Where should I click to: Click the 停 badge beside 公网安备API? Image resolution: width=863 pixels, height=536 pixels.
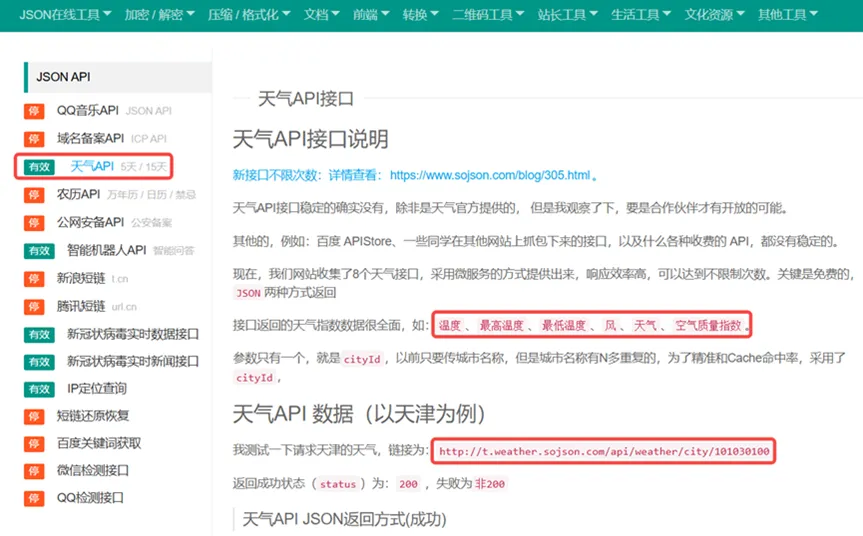point(34,223)
